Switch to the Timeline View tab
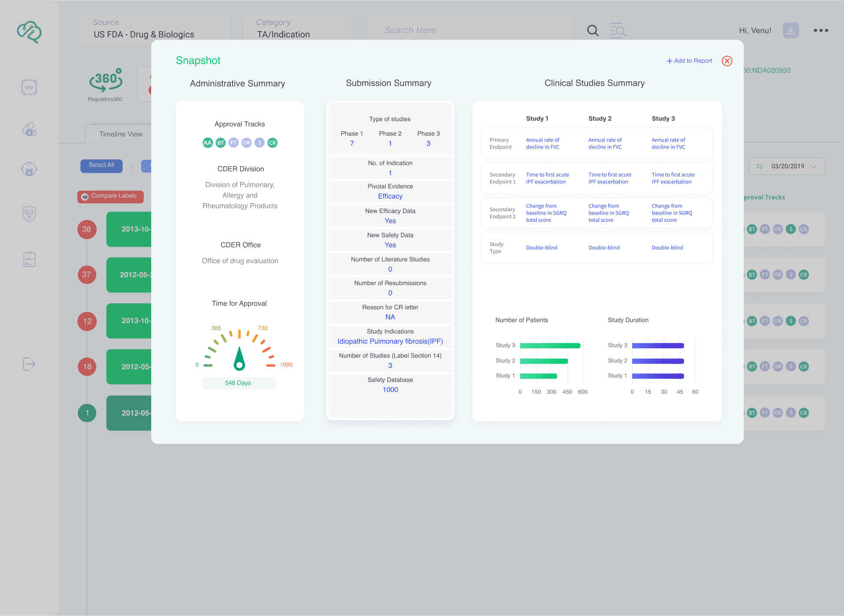This screenshot has width=844, height=616. coord(120,134)
